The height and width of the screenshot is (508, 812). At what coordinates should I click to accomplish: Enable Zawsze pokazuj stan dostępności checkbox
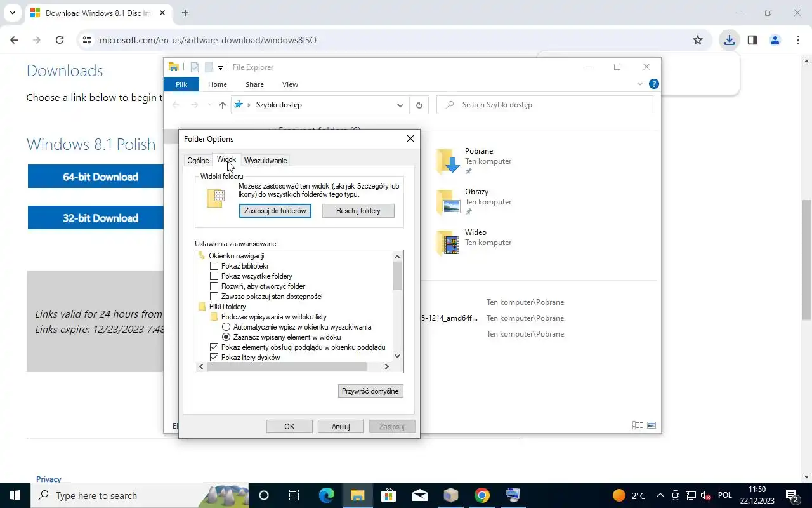214,297
